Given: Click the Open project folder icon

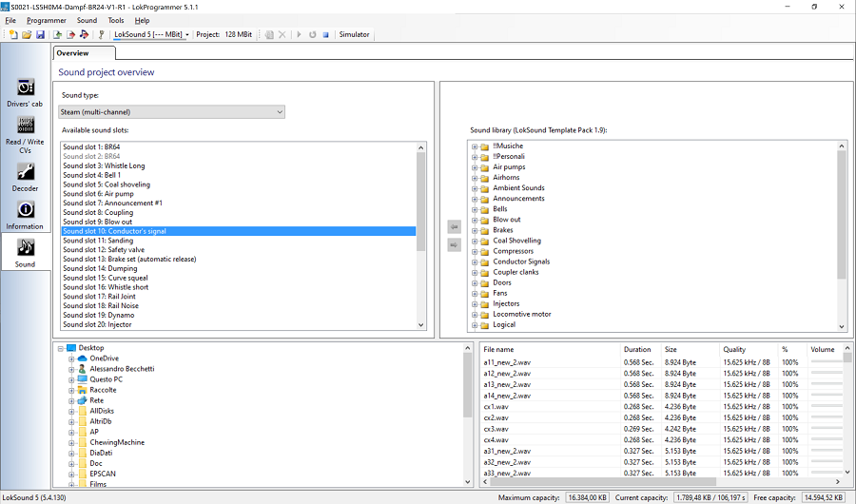Looking at the screenshot, I should coord(27,35).
